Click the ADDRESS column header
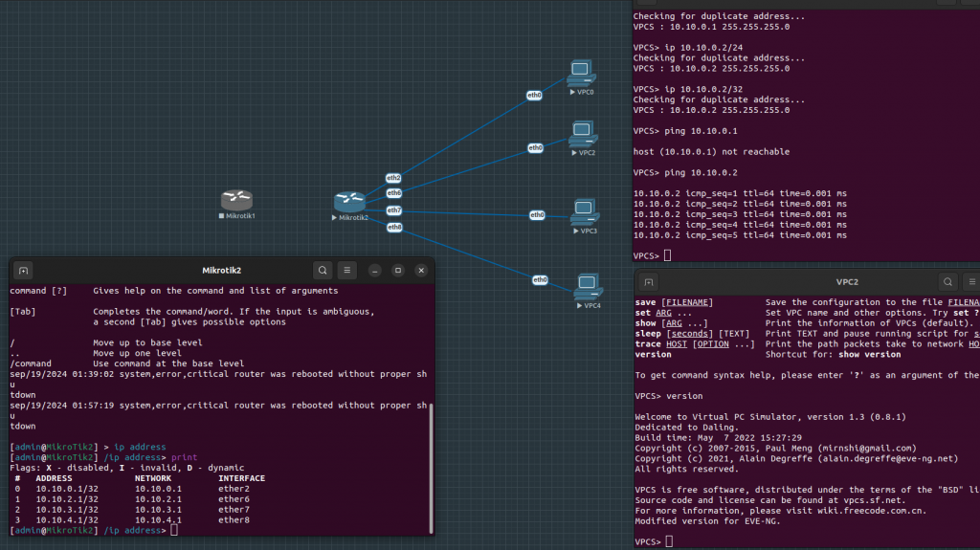This screenshot has width=980, height=550. click(54, 479)
